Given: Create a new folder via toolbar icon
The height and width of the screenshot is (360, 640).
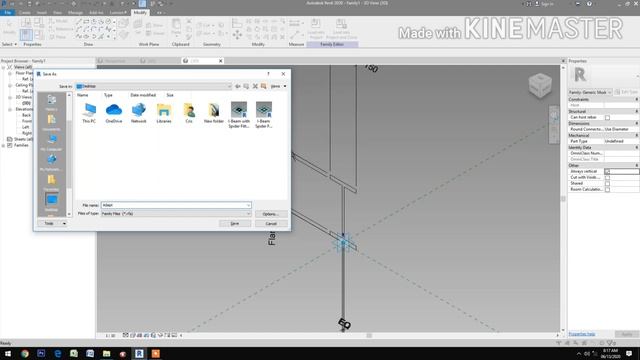Looking at the screenshot, I should (264, 86).
